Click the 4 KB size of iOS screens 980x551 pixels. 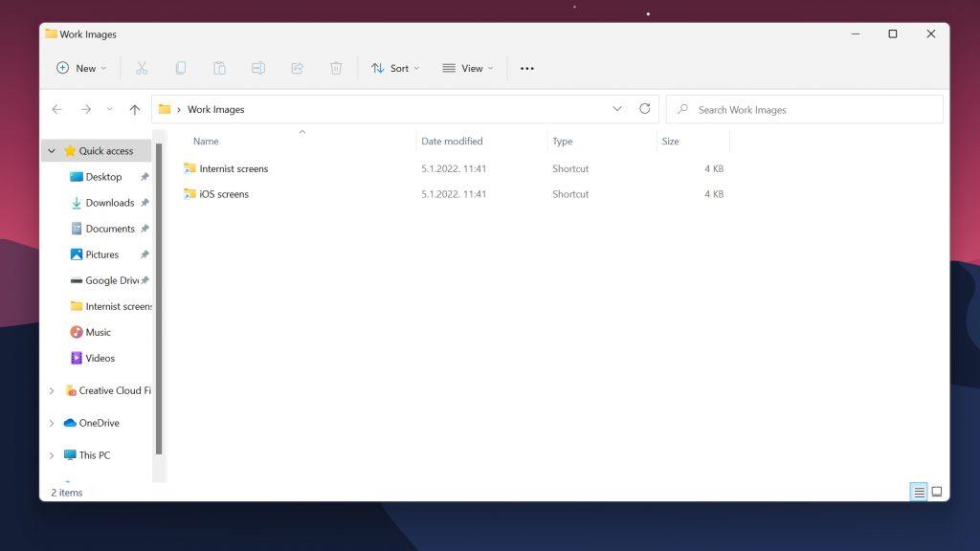(x=714, y=194)
